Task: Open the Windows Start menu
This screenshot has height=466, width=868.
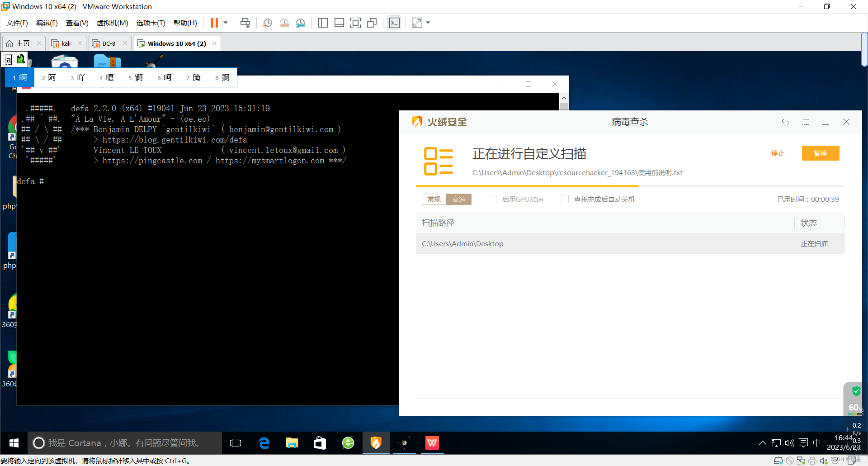Action: tap(14, 443)
